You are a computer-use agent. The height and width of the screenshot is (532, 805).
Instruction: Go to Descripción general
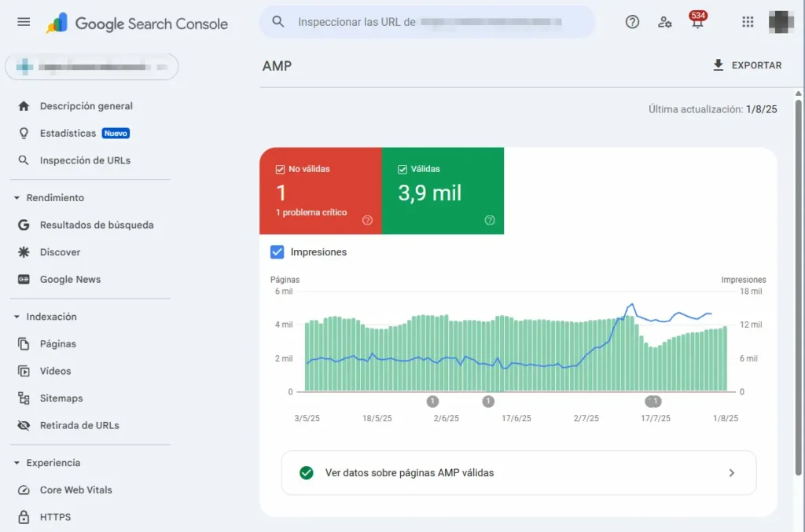point(86,106)
